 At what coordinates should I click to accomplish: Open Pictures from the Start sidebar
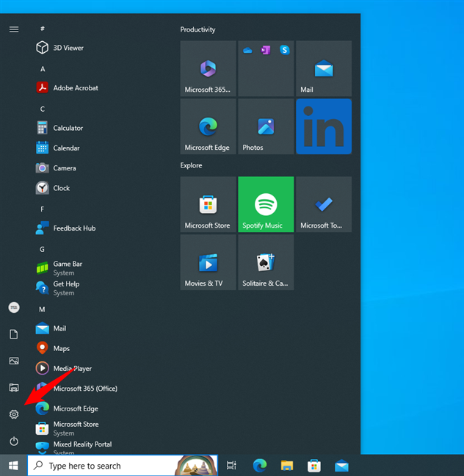tap(14, 361)
